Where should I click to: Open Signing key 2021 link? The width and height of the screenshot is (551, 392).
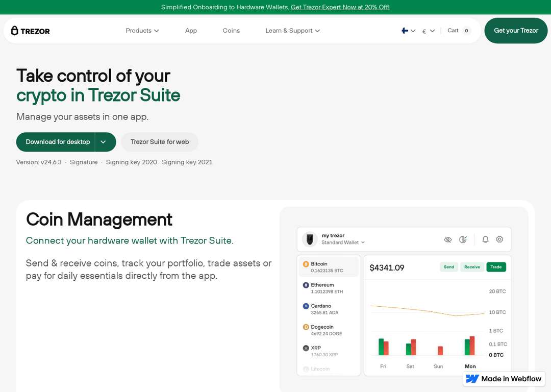pos(187,162)
